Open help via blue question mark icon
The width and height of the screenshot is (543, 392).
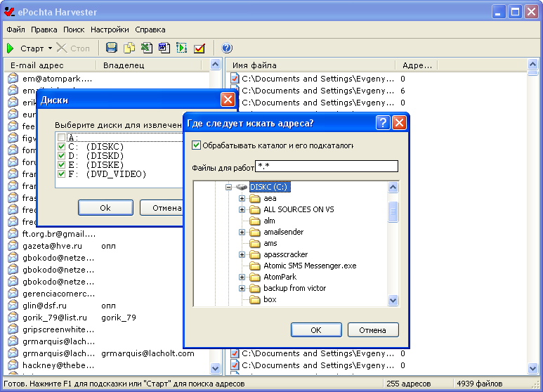tap(227, 48)
